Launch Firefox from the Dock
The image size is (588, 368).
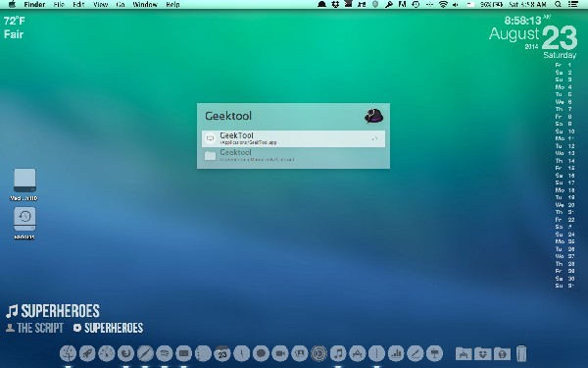(126, 353)
